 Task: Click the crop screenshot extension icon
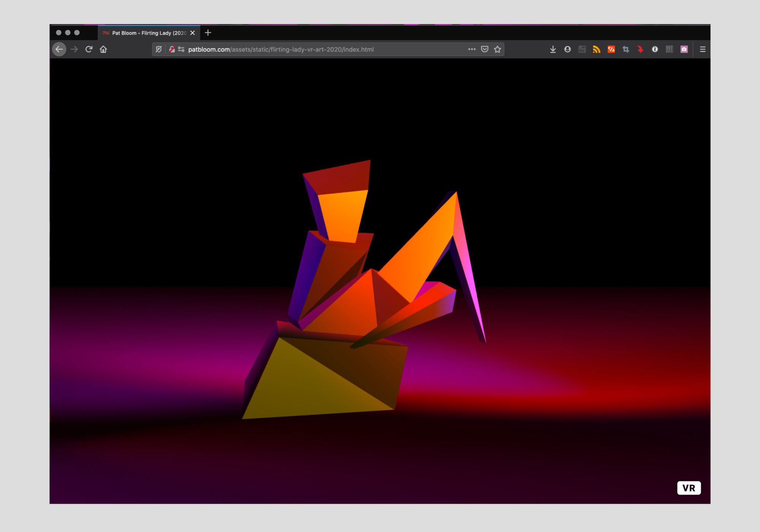pyautogui.click(x=626, y=49)
